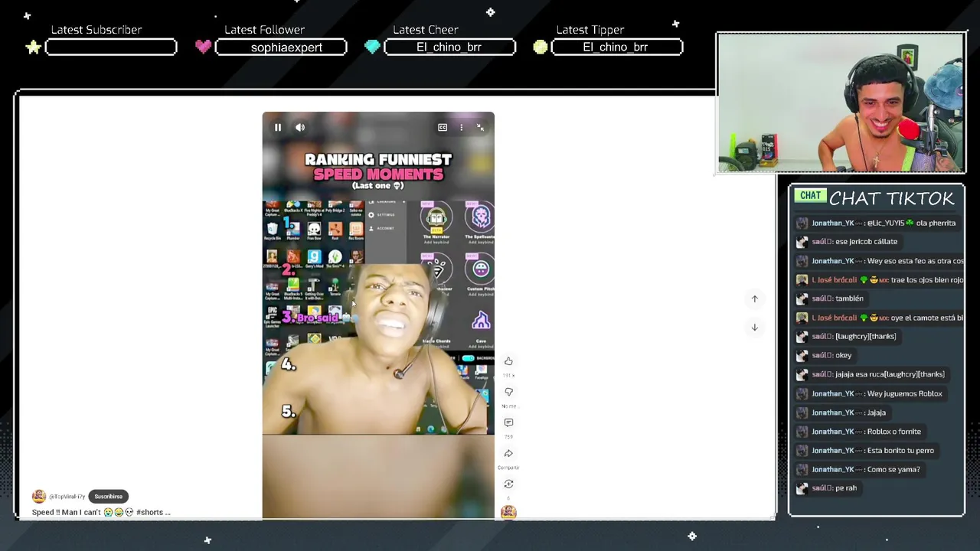The image size is (980, 551).
Task: Open the sound avatar below remix
Action: [508, 512]
